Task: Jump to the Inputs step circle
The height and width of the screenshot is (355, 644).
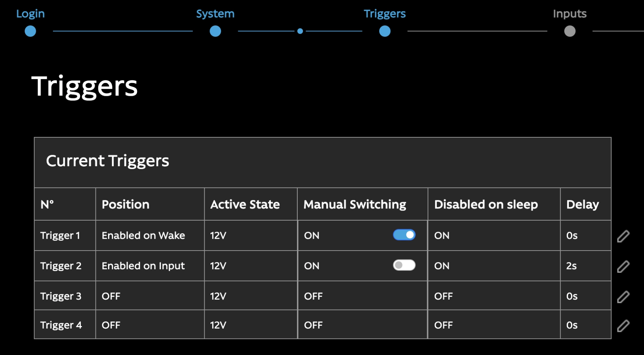Action: pos(570,31)
